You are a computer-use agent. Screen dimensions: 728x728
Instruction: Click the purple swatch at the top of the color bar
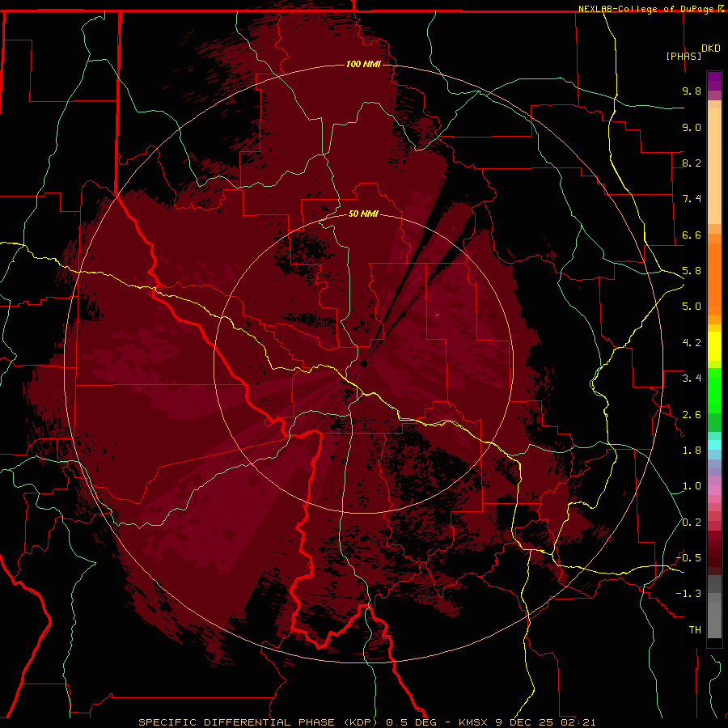[x=714, y=81]
